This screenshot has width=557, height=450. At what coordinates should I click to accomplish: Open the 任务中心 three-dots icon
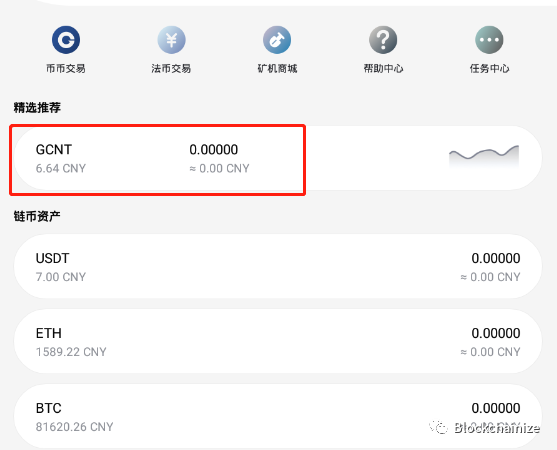point(489,39)
